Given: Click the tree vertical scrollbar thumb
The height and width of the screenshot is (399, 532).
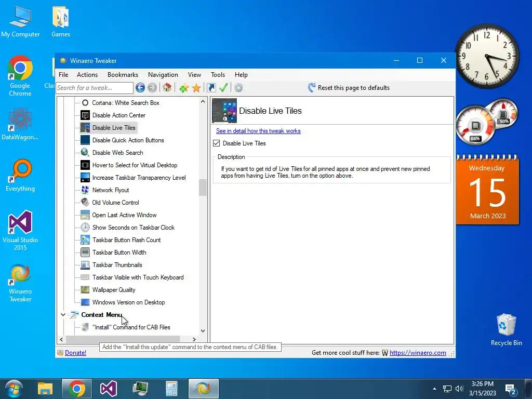Looking at the screenshot, I should [203, 187].
